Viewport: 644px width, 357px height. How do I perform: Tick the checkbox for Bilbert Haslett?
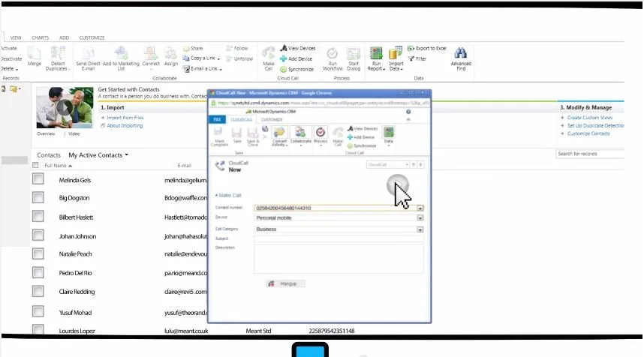coord(38,216)
